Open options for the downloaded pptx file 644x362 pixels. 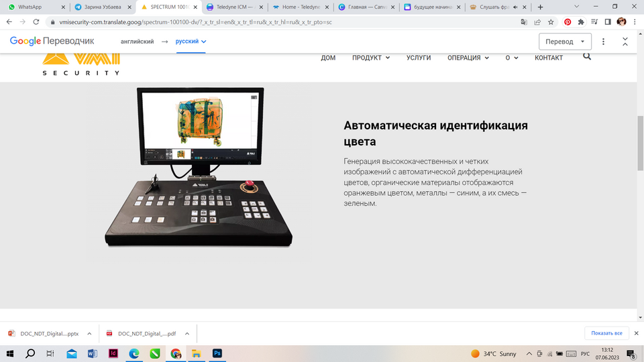point(89,333)
